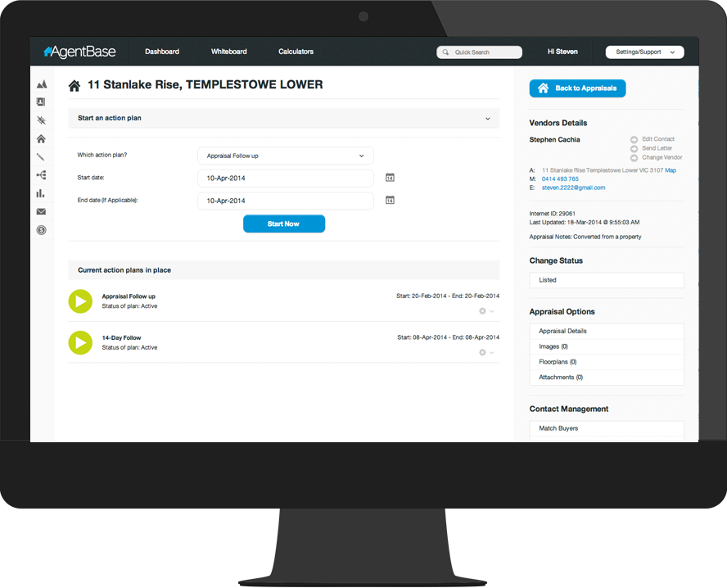Click the 'Last Updated: 18-Mar-2014' text

585,223
